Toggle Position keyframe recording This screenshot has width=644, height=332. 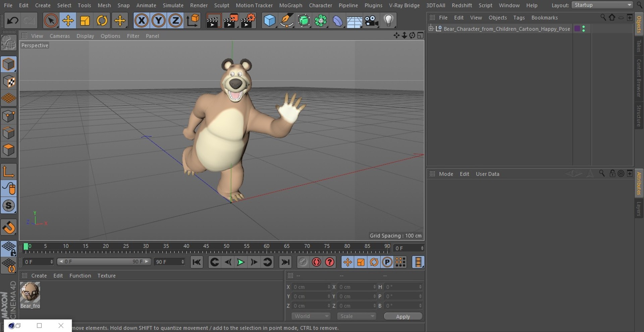[347, 262]
